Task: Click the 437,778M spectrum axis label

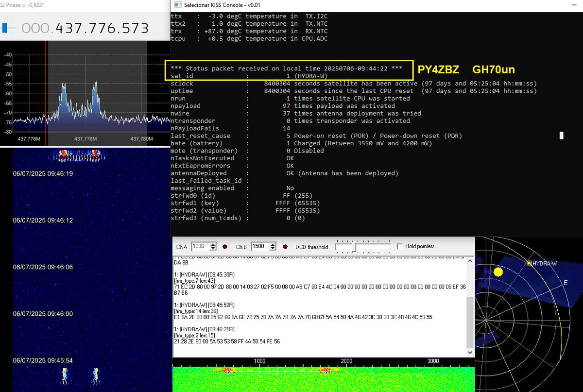Action: [85, 139]
